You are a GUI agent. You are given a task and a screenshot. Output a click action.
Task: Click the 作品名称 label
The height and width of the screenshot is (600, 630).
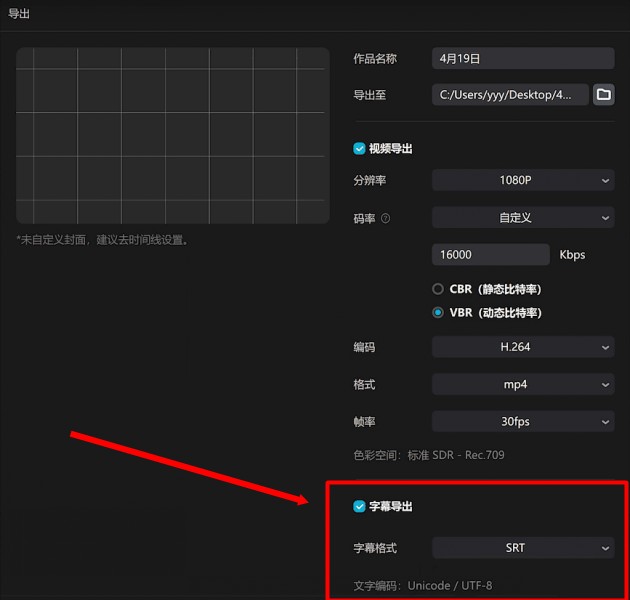click(375, 59)
